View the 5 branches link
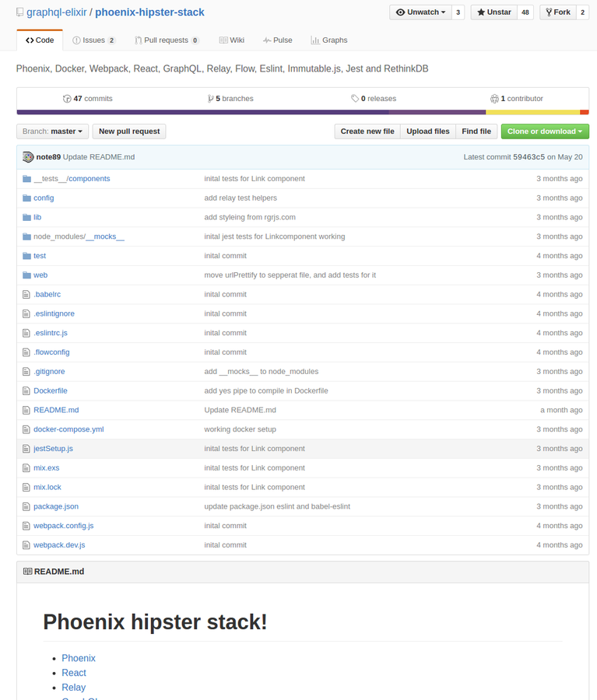The width and height of the screenshot is (597, 700). click(230, 99)
